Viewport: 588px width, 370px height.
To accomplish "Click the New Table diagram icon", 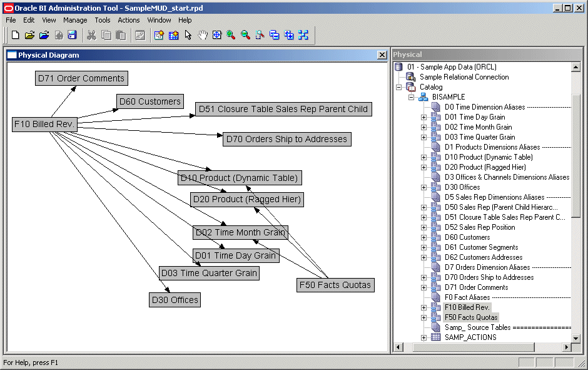I will (x=159, y=35).
